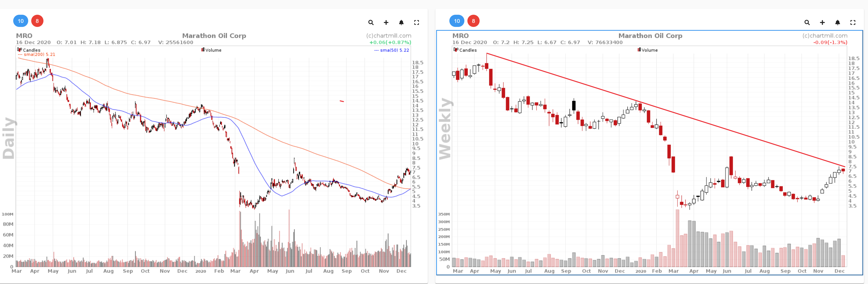
Task: Click the bell alert icon on weekly chart
Action: point(838,23)
